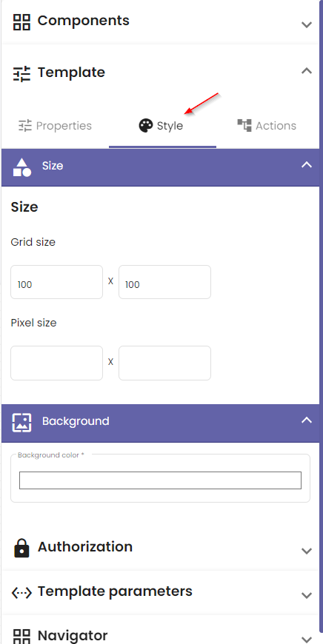Click the Template parameters code icon
This screenshot has width=323, height=644.
tap(21, 593)
